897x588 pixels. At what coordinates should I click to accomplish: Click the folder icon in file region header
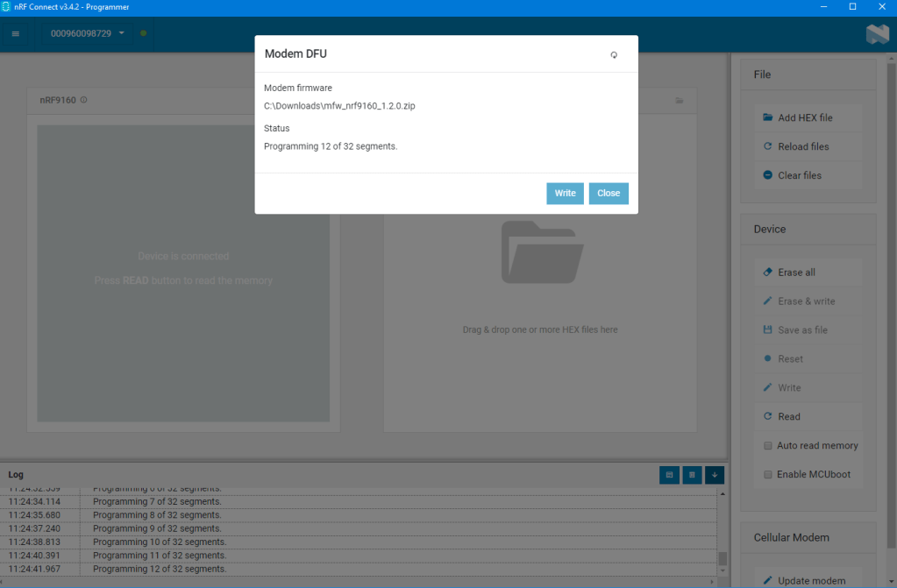point(679,100)
